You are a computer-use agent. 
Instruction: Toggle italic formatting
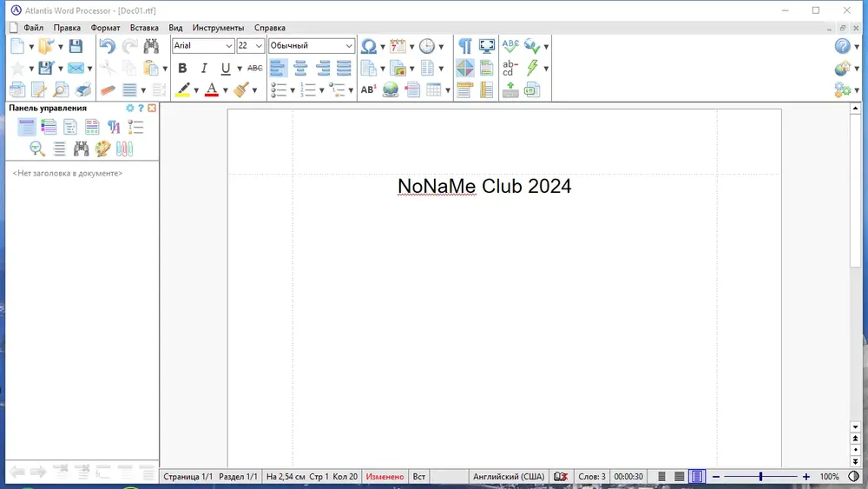coord(204,68)
